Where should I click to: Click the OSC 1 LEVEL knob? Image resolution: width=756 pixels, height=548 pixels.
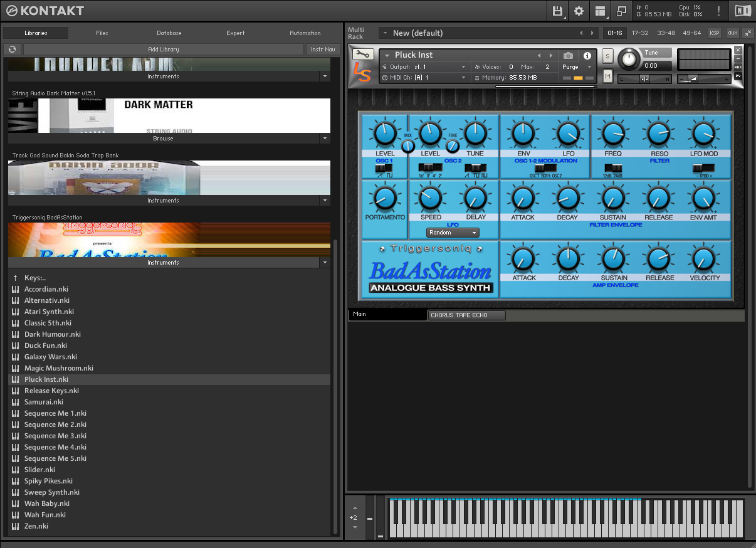point(385,134)
